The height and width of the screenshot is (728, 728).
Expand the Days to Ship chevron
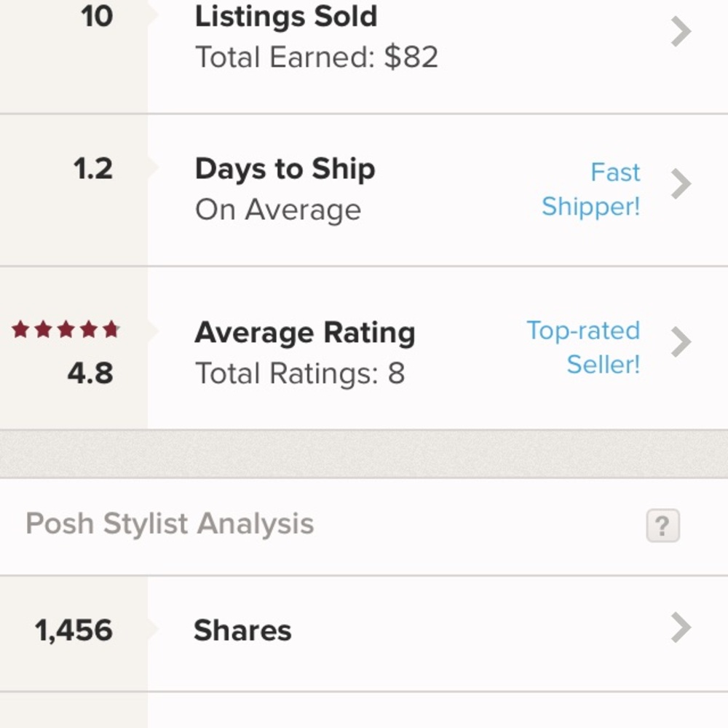point(681,184)
